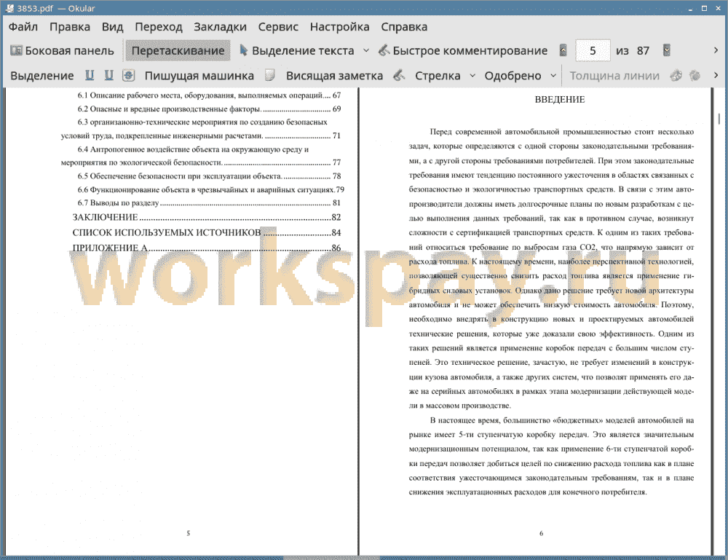
Task: Click the page number field showing 5
Action: (593, 51)
